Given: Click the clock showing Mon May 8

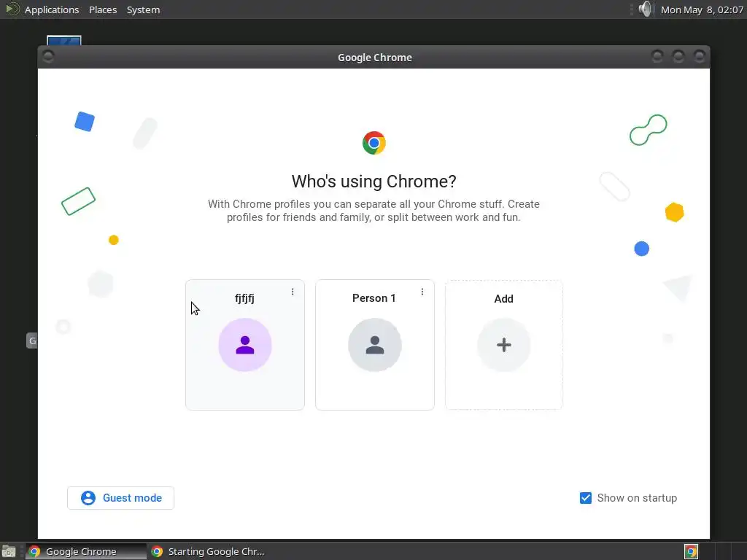Looking at the screenshot, I should pyautogui.click(x=702, y=9).
